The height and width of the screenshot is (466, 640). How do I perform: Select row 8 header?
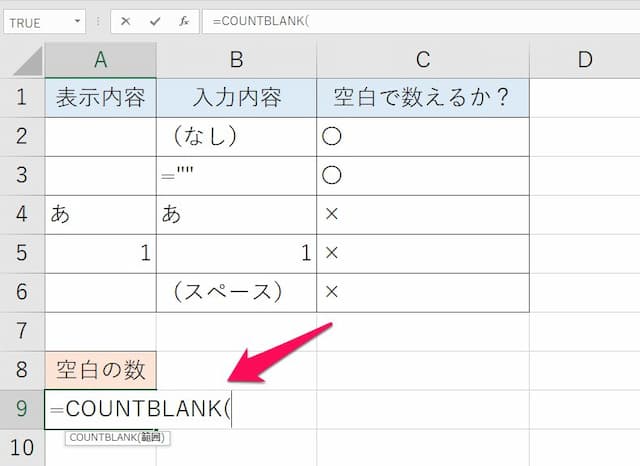pyautogui.click(x=22, y=370)
